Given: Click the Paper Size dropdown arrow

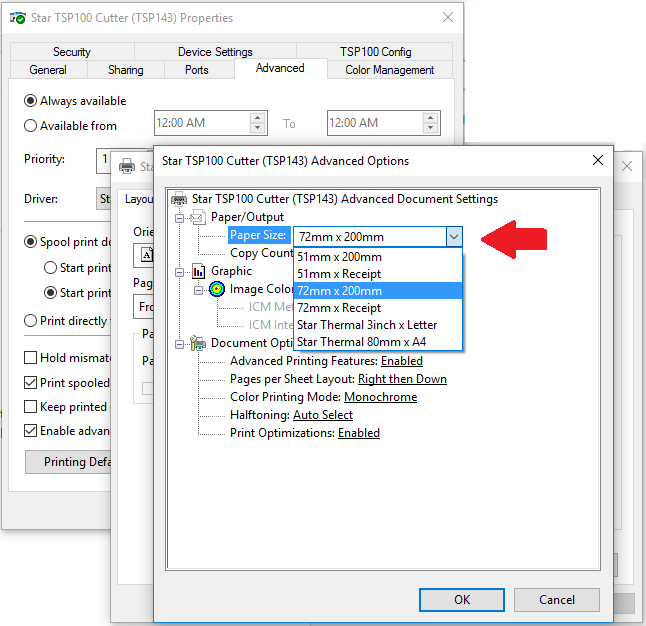Looking at the screenshot, I should [454, 237].
